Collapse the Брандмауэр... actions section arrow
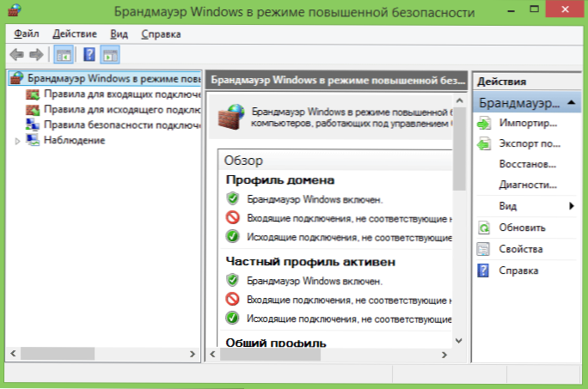The width and height of the screenshot is (588, 389). coord(571,102)
